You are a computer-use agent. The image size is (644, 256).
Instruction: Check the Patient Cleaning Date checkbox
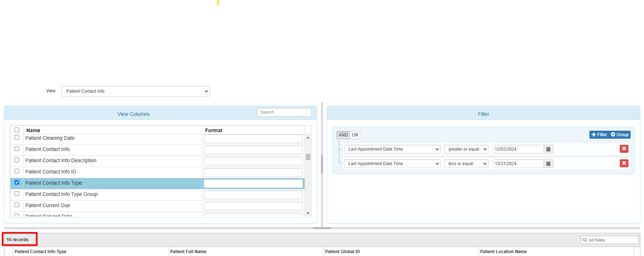click(17, 138)
